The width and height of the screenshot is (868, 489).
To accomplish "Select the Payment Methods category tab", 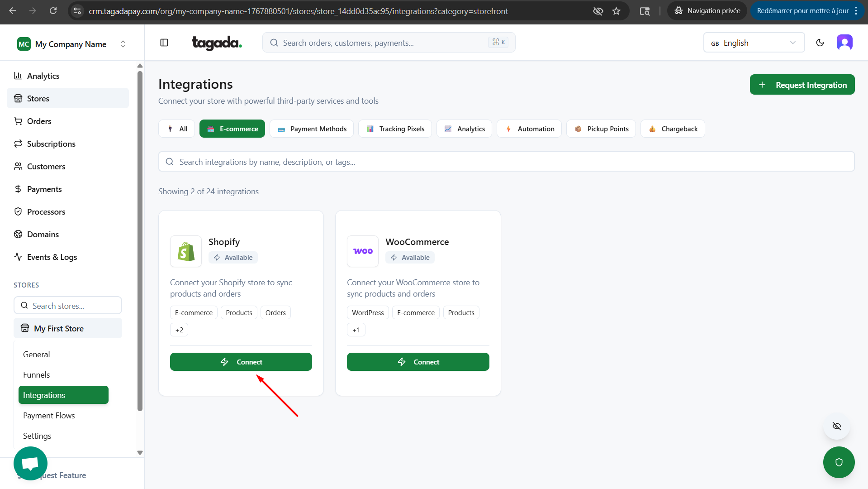I will (x=312, y=129).
